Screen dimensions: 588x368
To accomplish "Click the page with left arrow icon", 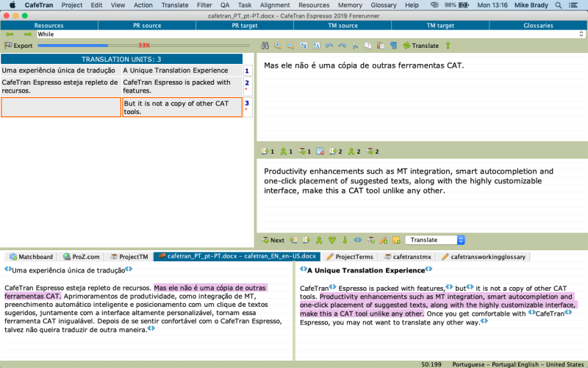I will [293, 240].
